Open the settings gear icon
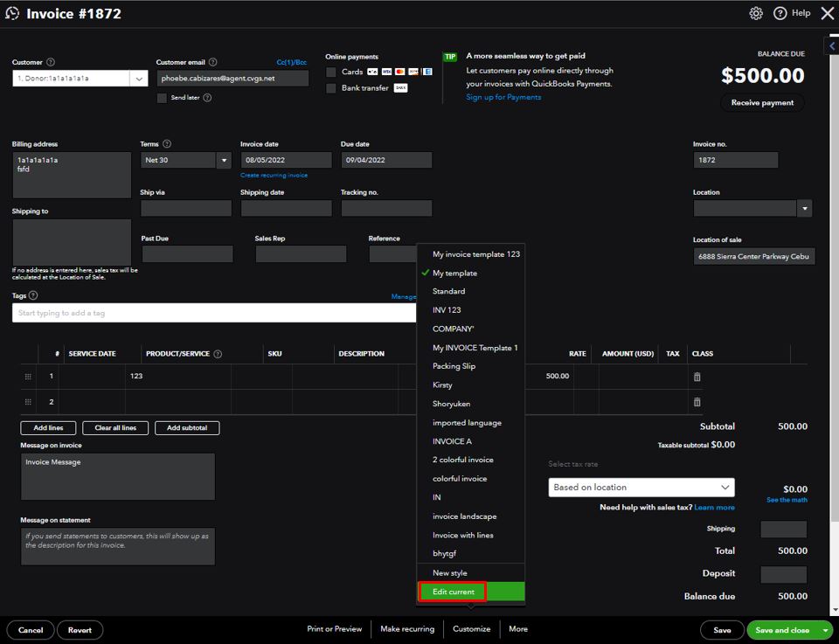This screenshot has width=839, height=644. pyautogui.click(x=756, y=13)
